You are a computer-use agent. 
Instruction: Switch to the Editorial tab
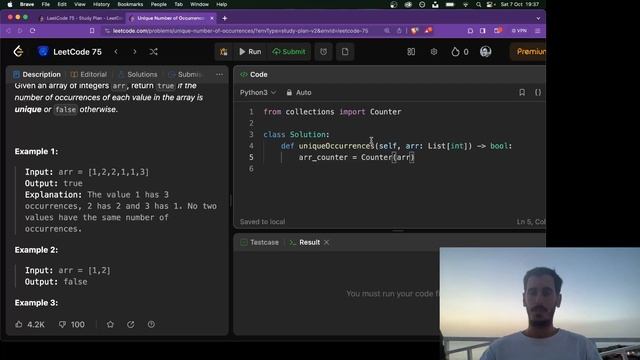tap(89, 74)
